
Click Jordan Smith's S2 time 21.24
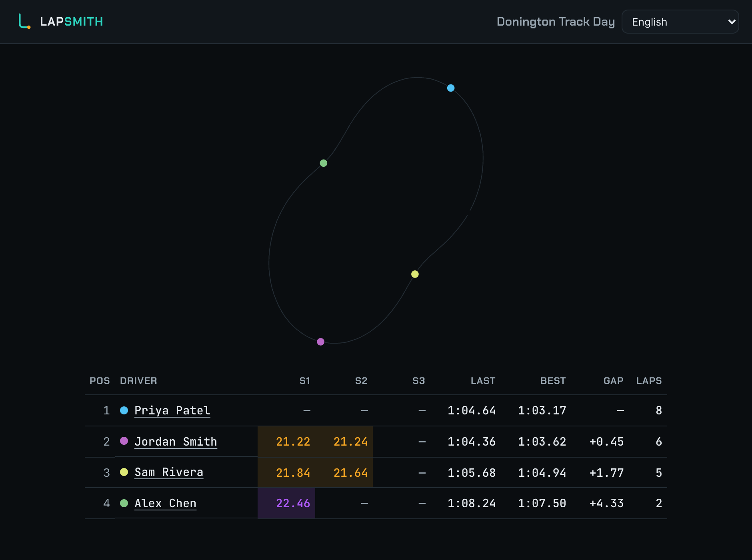[351, 442]
